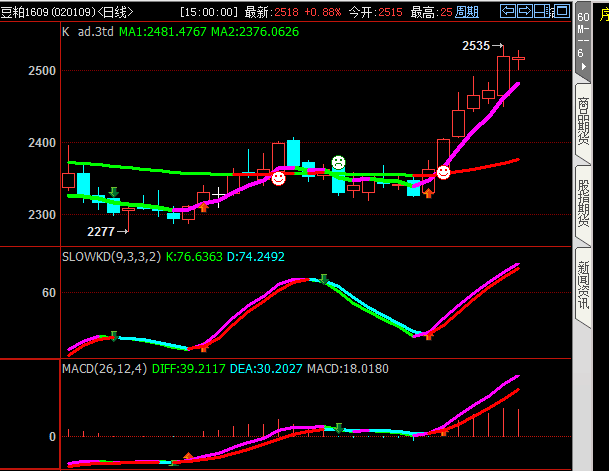Click the [15:00:00] timestamp
609x471 pixels.
pos(209,12)
